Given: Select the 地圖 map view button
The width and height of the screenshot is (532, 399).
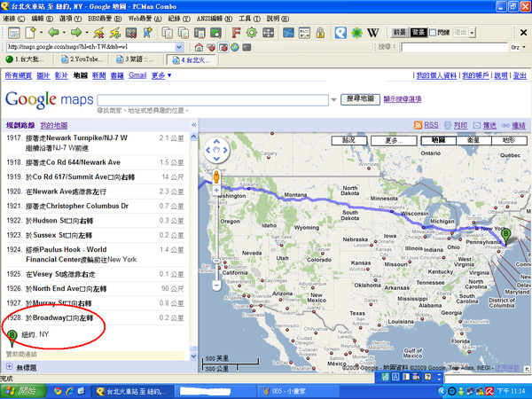Looking at the screenshot, I should pos(438,140).
